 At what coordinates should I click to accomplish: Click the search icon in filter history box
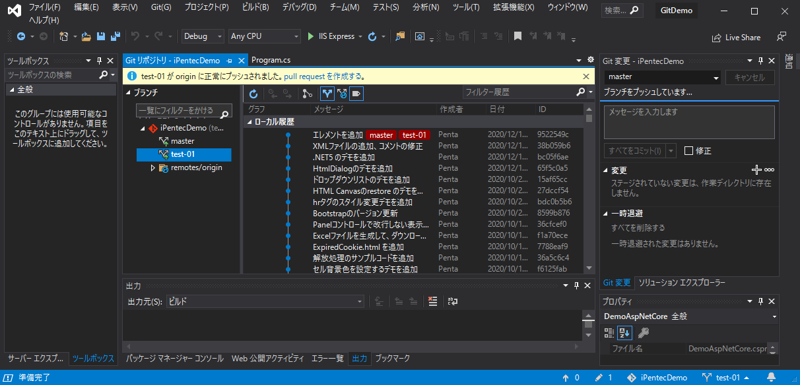(581, 92)
